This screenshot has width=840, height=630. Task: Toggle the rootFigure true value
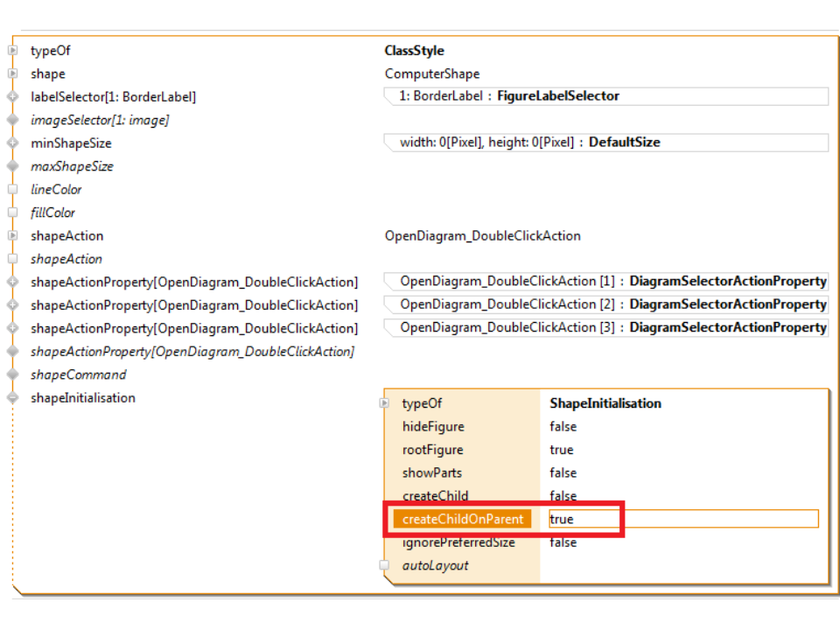pos(561,450)
